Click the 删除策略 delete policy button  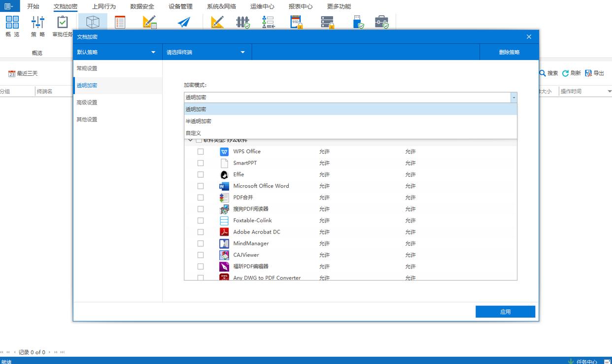coord(509,52)
